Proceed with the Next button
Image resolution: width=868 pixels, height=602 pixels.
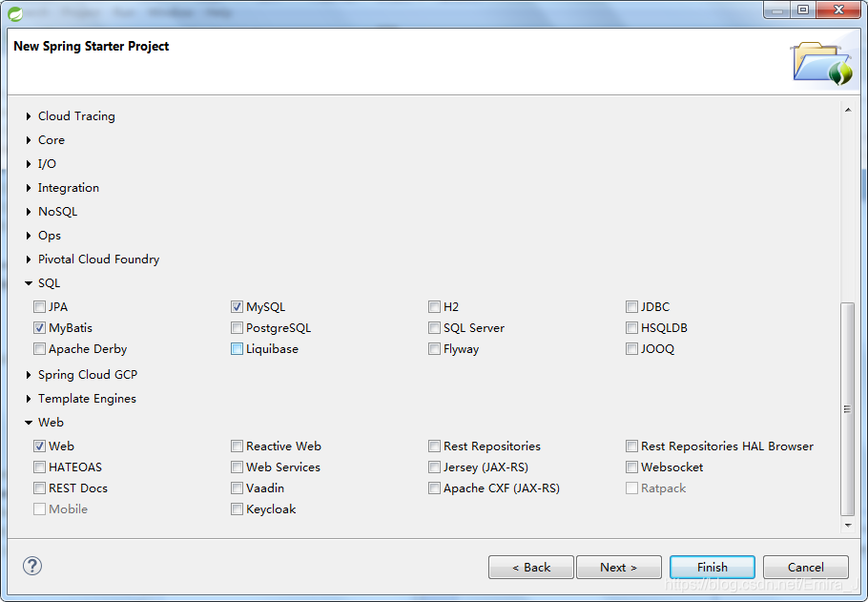tap(619, 567)
